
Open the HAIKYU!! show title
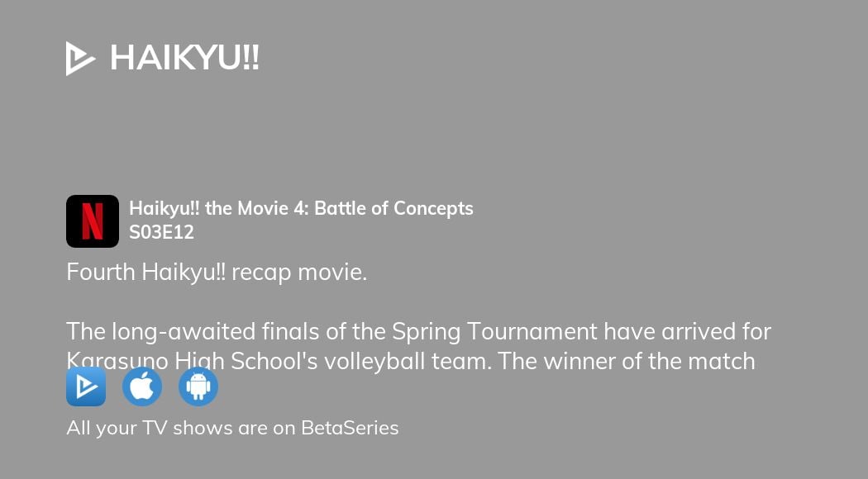pos(184,59)
